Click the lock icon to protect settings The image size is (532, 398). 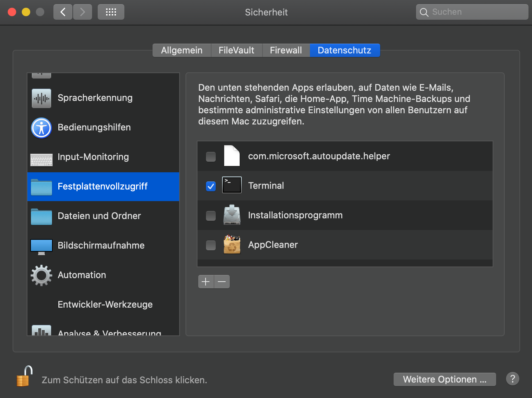pos(24,377)
